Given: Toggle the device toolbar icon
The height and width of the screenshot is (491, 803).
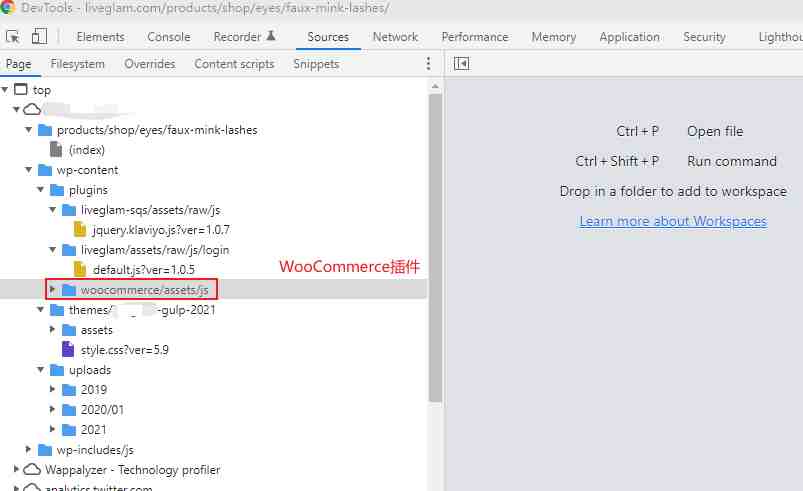Looking at the screenshot, I should pyautogui.click(x=39, y=37).
